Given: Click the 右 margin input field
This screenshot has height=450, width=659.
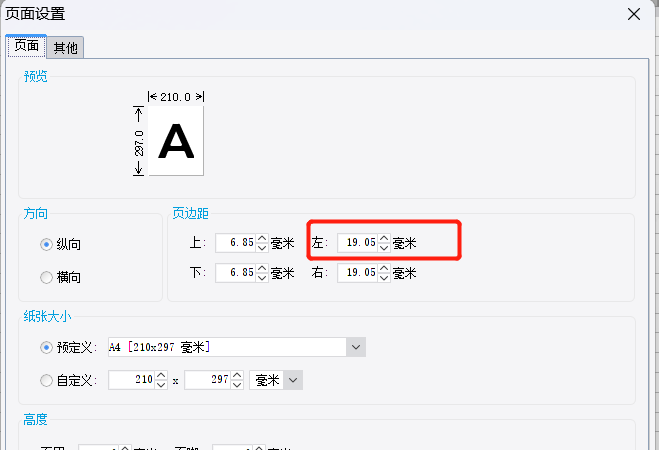Looking at the screenshot, I should (x=357, y=272).
